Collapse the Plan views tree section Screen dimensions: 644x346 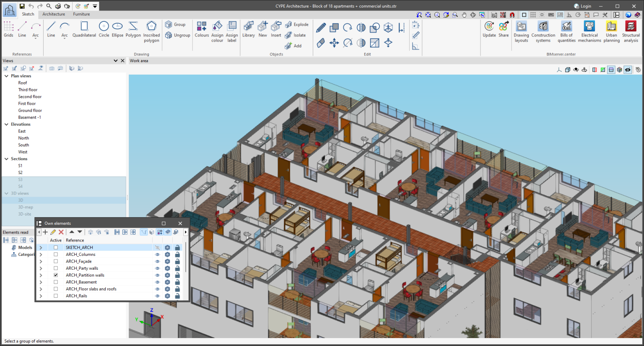point(6,76)
